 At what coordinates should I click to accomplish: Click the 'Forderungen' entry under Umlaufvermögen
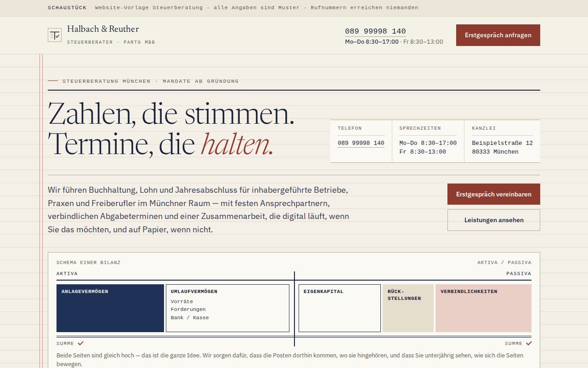[188, 310]
